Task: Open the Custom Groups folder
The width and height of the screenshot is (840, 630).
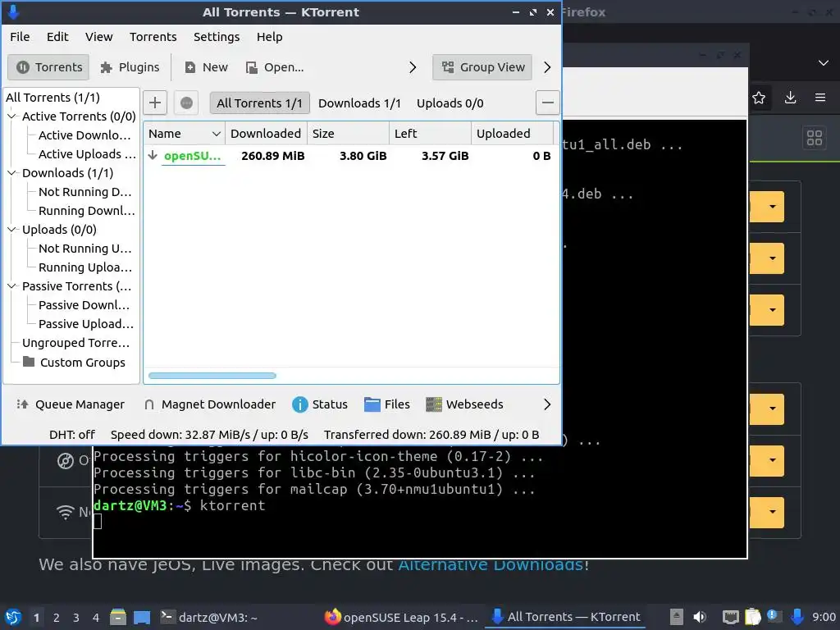Action: [x=74, y=363]
